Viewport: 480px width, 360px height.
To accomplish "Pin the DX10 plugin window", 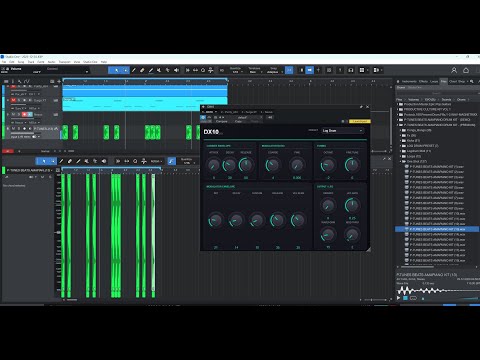I will (x=361, y=107).
